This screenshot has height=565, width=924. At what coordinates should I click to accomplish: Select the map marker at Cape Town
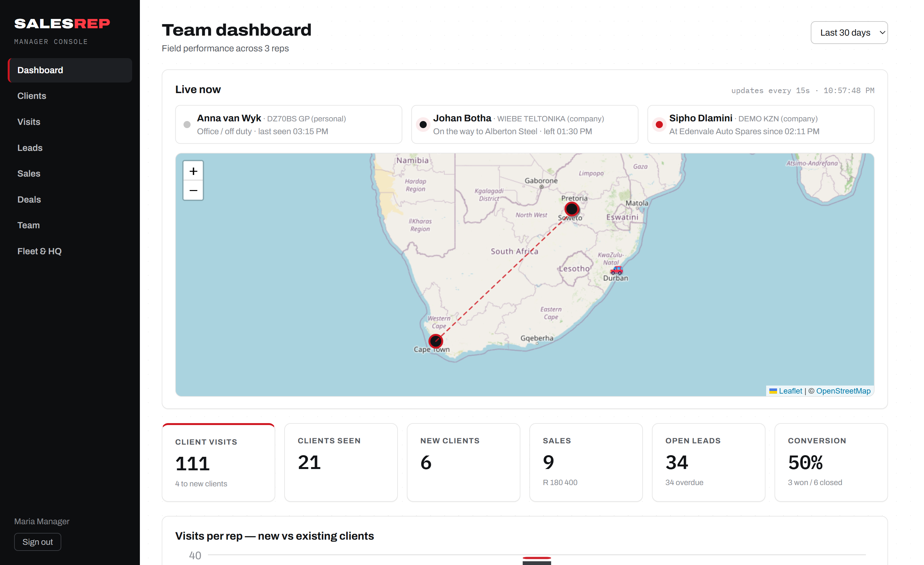[x=435, y=341]
